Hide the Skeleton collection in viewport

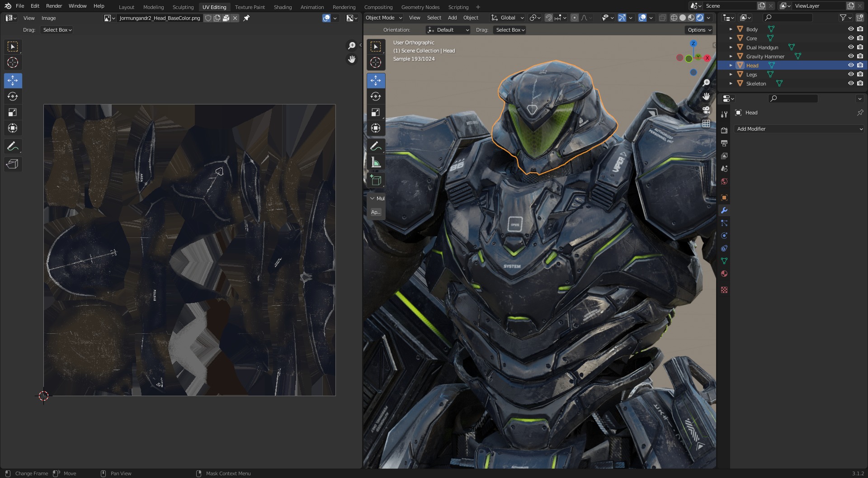click(851, 83)
